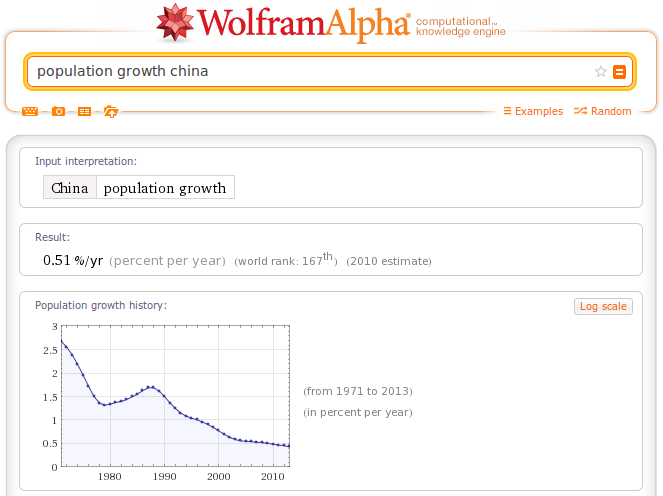This screenshot has width=663, height=496.
Task: Submit query with orange equals button
Action: pyautogui.click(x=619, y=71)
